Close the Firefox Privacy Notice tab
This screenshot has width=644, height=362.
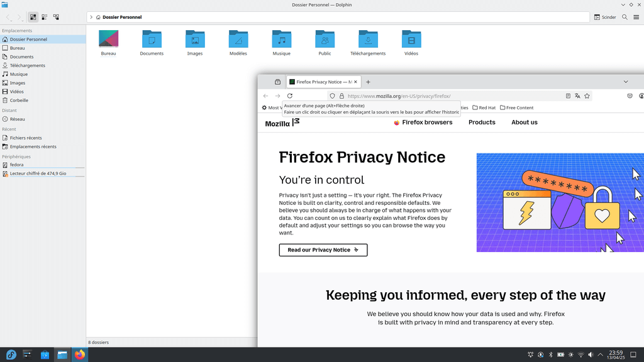[x=356, y=82]
